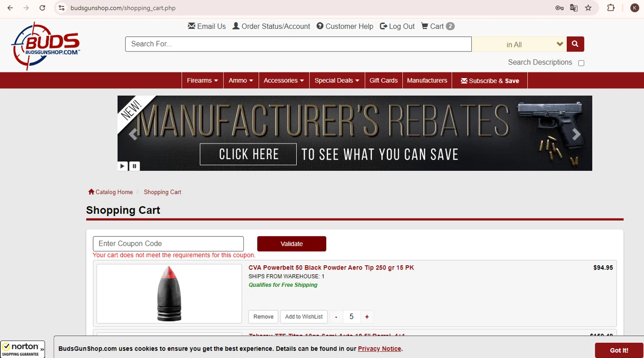The height and width of the screenshot is (358, 644).
Task: Click the Buds Gun Shop logo
Action: coord(46,46)
